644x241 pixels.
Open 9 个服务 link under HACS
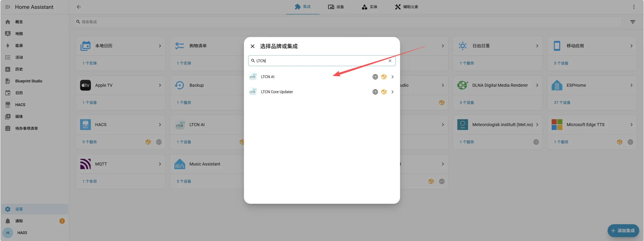90,142
